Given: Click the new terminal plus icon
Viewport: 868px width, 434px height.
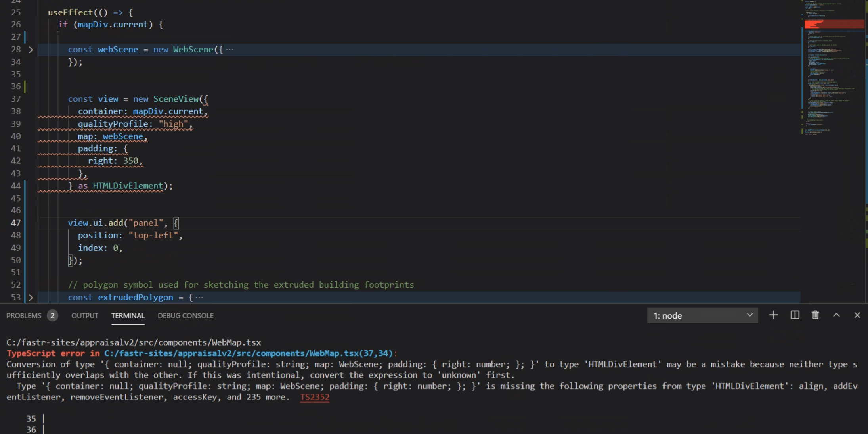Looking at the screenshot, I should pos(773,315).
